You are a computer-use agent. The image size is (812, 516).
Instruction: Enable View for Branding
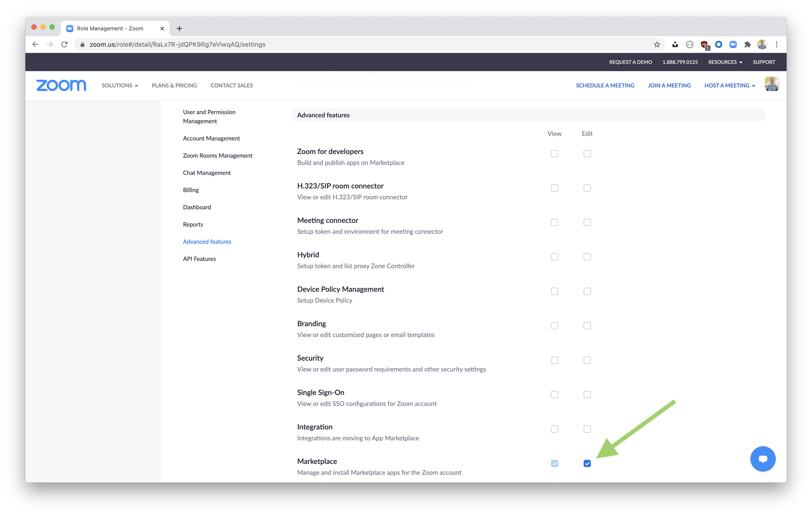tap(554, 326)
